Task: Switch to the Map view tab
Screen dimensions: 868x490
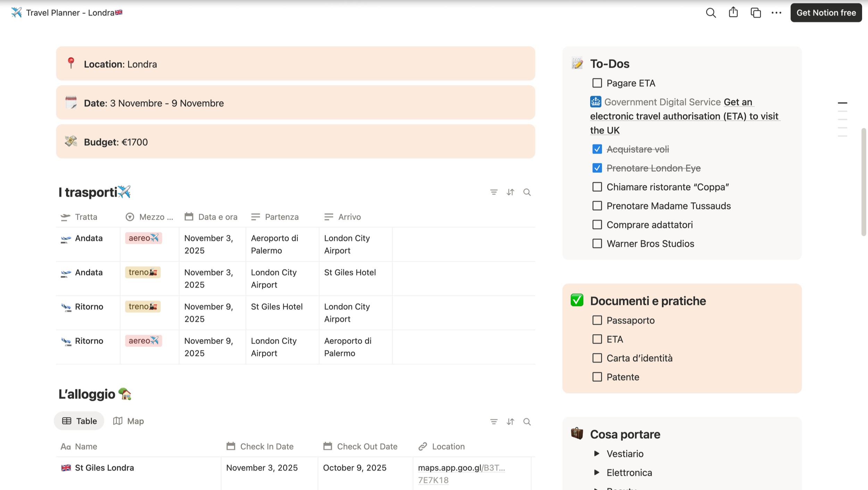Action: click(x=128, y=421)
